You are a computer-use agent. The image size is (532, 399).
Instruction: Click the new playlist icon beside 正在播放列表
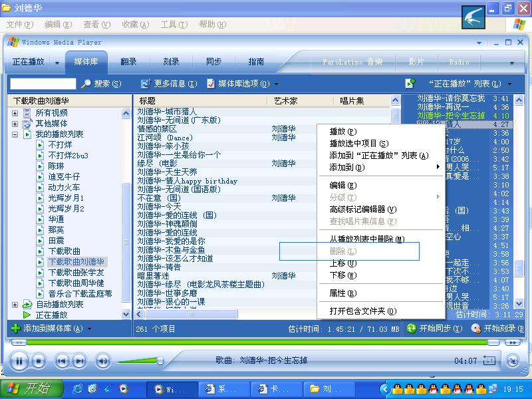410,84
